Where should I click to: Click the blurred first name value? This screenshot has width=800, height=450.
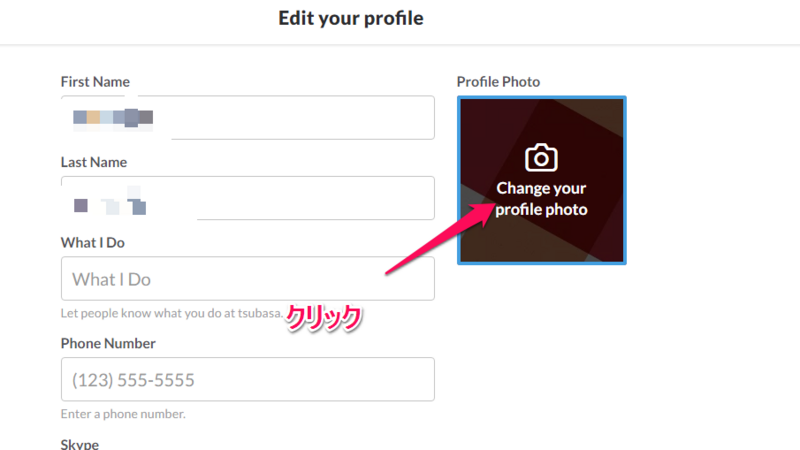point(113,117)
